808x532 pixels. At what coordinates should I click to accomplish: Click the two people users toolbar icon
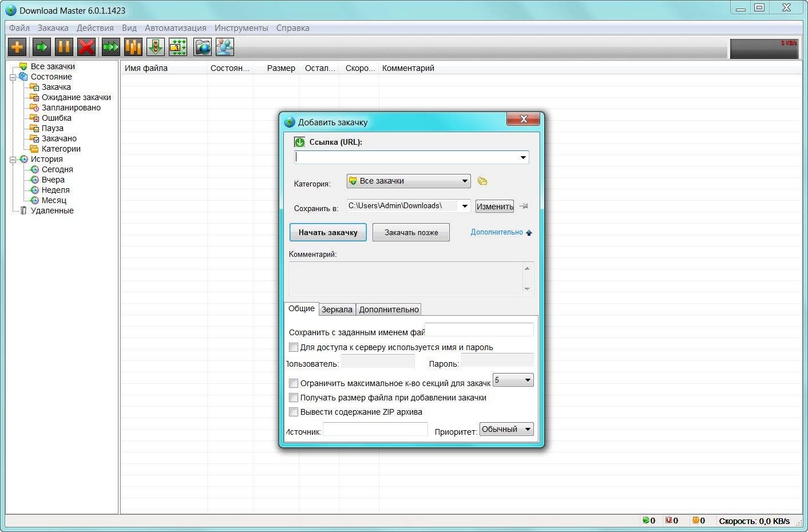(225, 47)
